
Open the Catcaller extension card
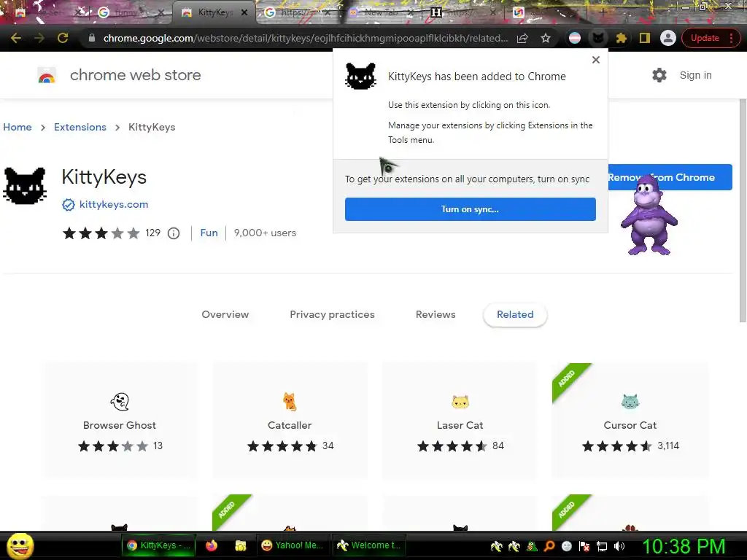(290, 421)
